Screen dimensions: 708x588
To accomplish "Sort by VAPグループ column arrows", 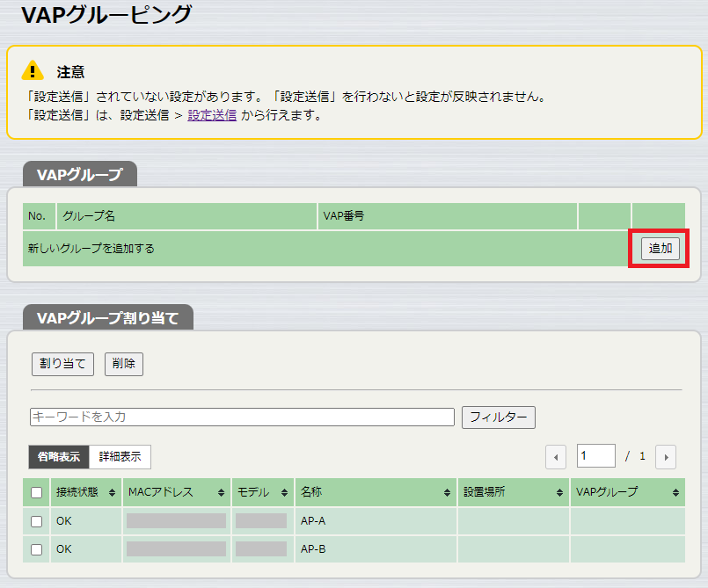I will point(675,493).
